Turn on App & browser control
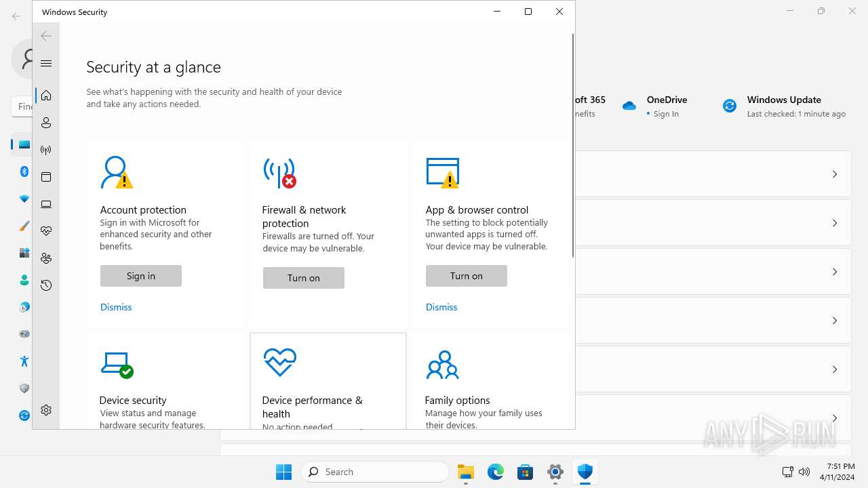The image size is (868, 488). pos(467,276)
